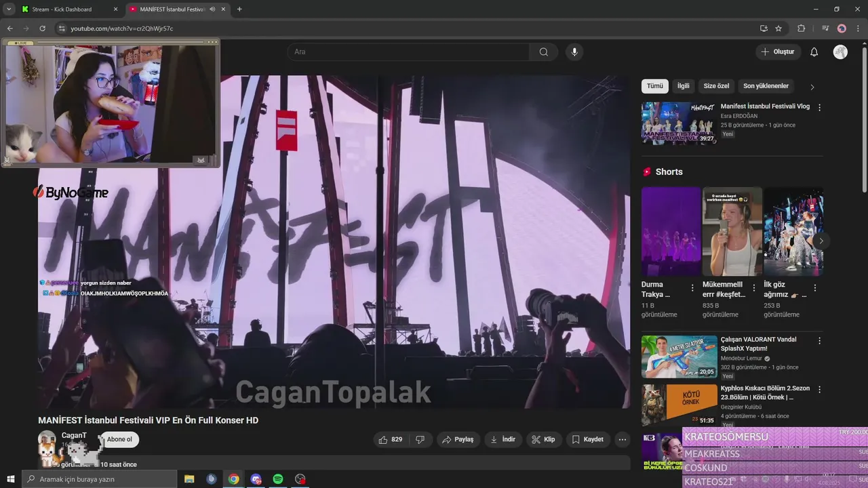Select the İlgili filter chip
Viewport: 868px width, 488px height.
coord(684,86)
